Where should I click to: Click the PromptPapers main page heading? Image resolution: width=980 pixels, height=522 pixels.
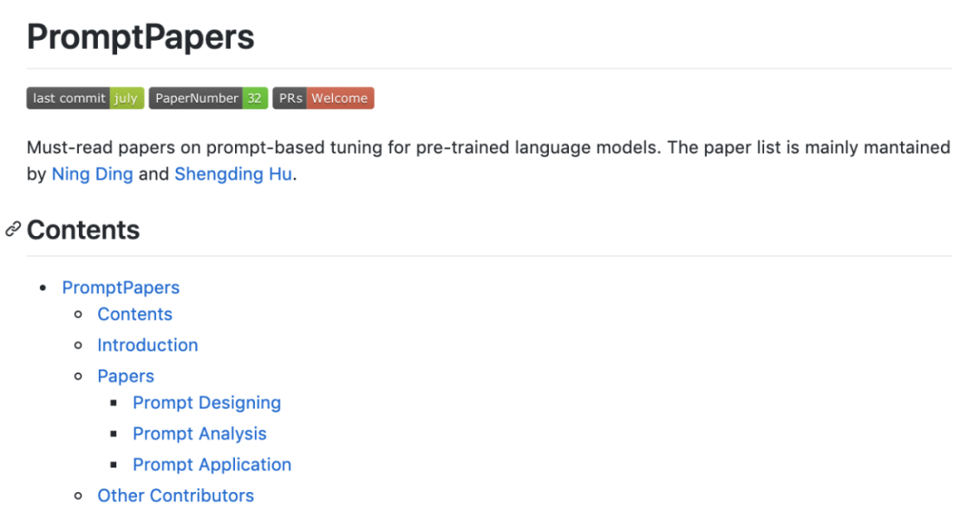(x=141, y=37)
